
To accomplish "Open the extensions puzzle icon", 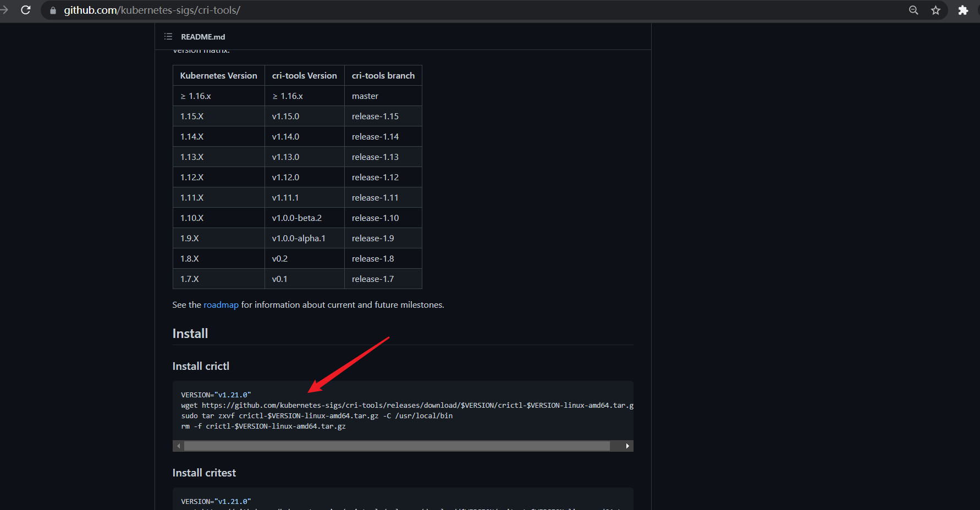I will 963,10.
